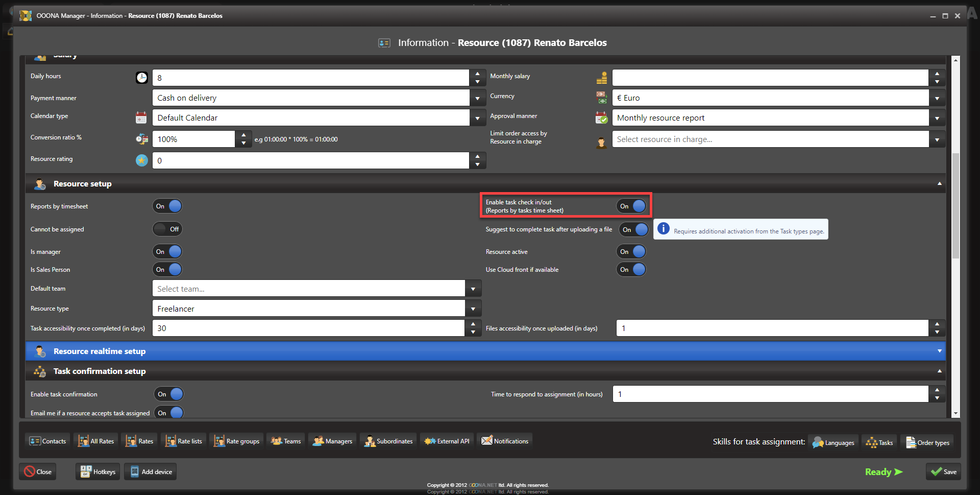Viewport: 980px width, 495px height.
Task: Open Notifications from the bottom toolbar
Action: coord(505,441)
